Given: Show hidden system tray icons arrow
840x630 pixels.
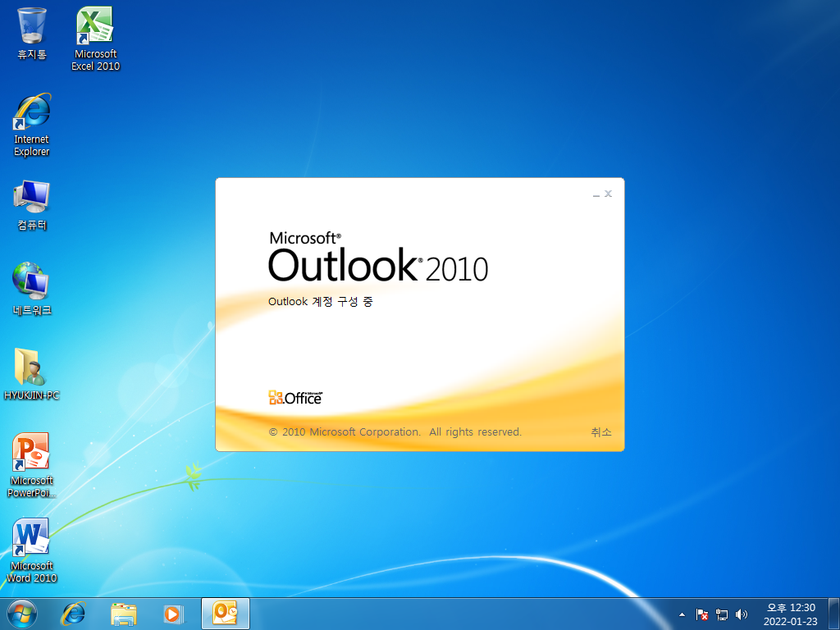Looking at the screenshot, I should (x=682, y=614).
